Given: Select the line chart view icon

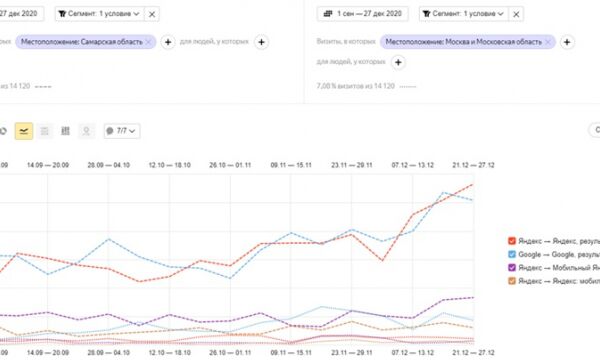Looking at the screenshot, I should 24,131.
